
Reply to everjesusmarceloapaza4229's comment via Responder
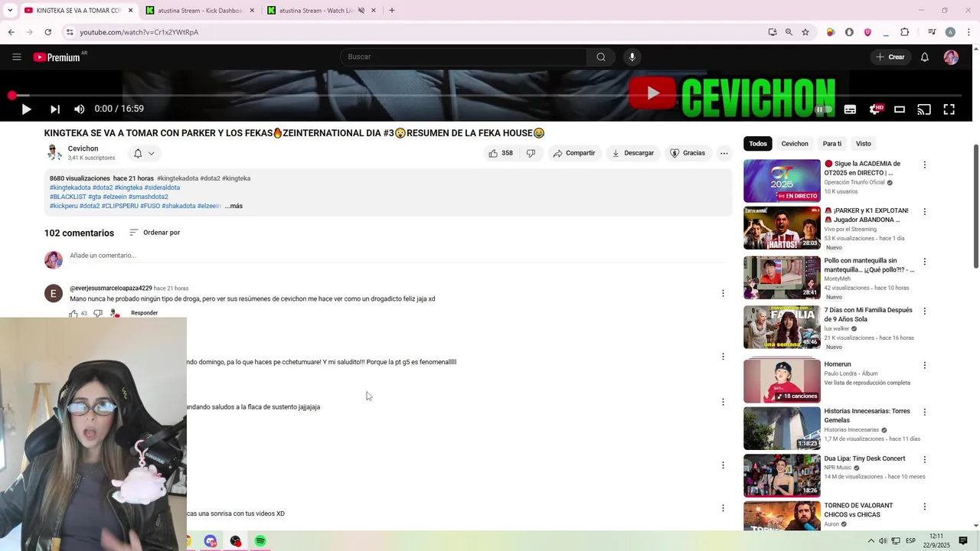point(144,313)
